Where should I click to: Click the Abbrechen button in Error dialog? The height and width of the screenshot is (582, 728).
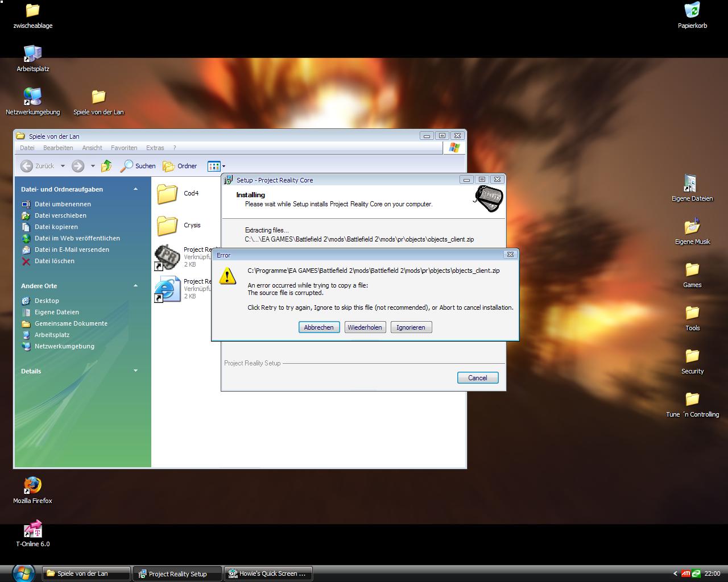(x=318, y=327)
